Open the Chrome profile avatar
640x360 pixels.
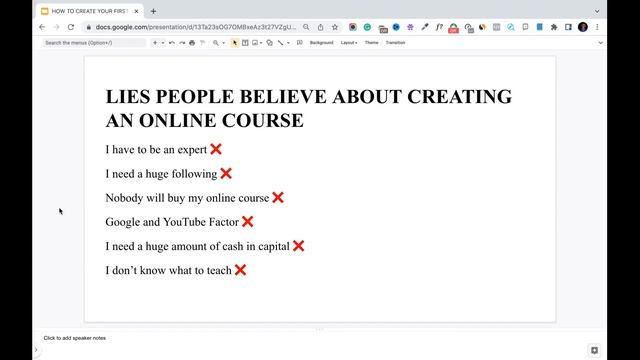[x=583, y=27]
